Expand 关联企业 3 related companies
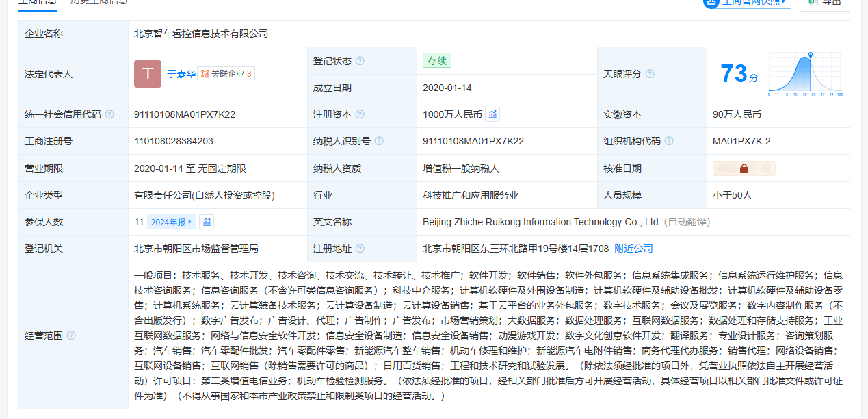This screenshot has width=868, height=419. [x=226, y=74]
